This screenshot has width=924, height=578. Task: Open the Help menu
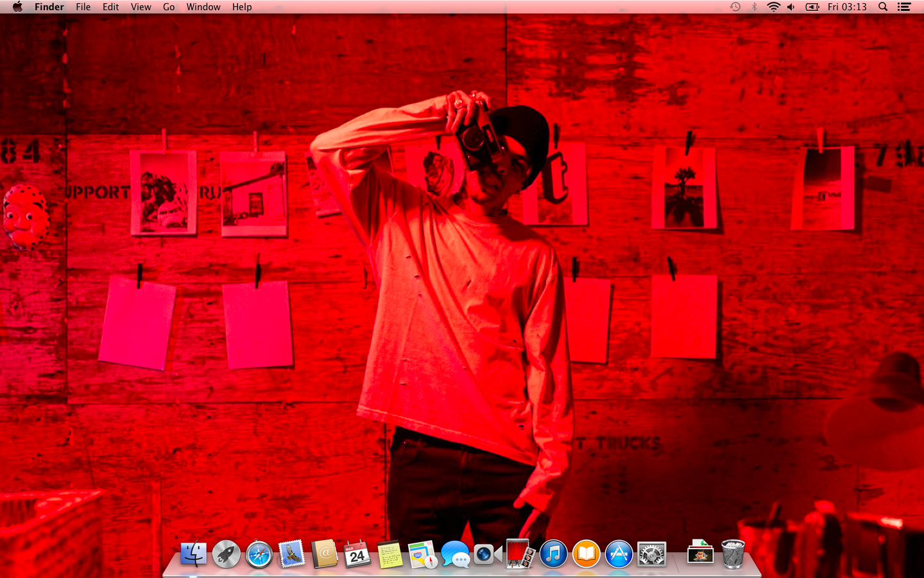pos(242,7)
